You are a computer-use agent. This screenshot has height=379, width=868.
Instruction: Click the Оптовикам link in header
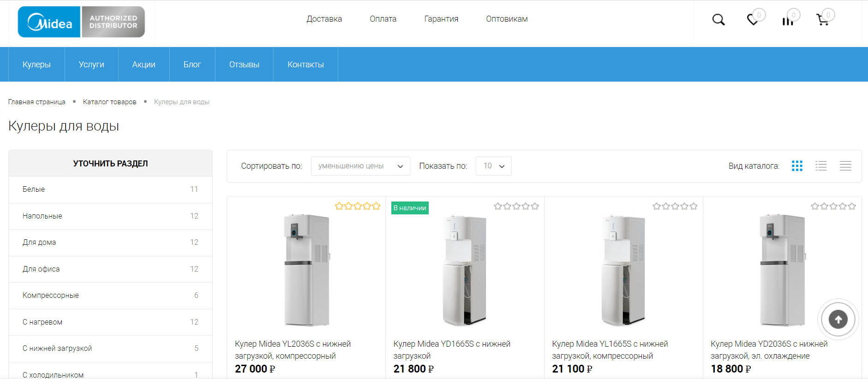(x=507, y=19)
